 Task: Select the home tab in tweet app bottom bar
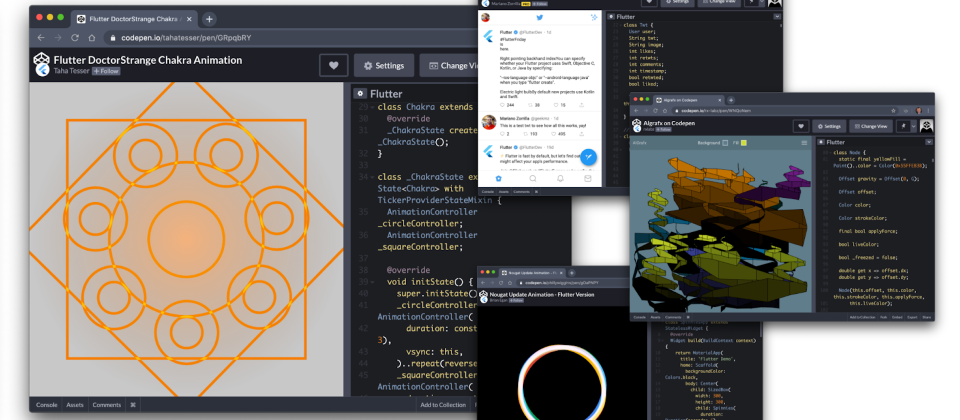pos(498,178)
